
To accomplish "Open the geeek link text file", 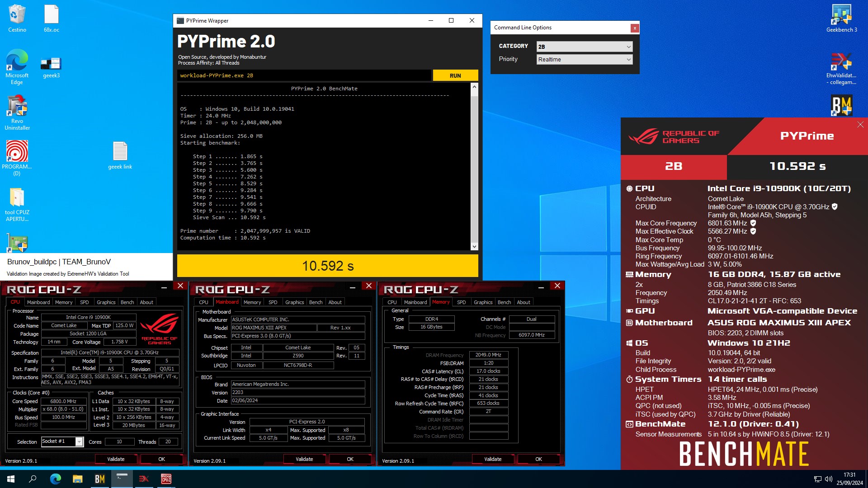I will click(x=120, y=155).
